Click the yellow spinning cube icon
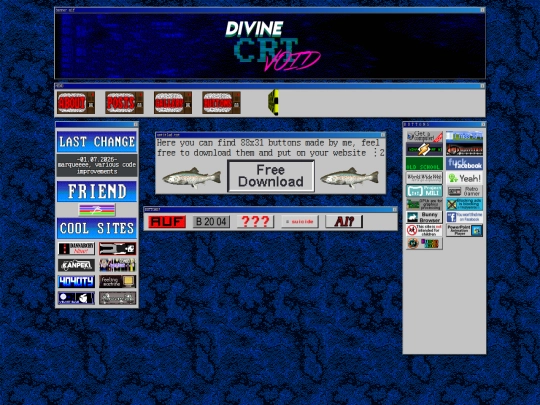The height and width of the screenshot is (405, 540). 274,102
